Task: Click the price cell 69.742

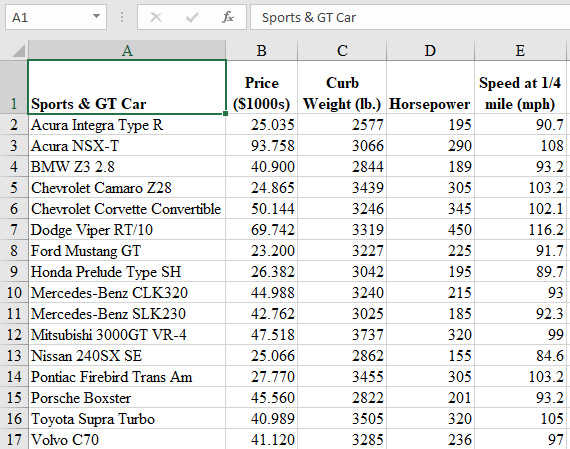Action: tap(261, 230)
